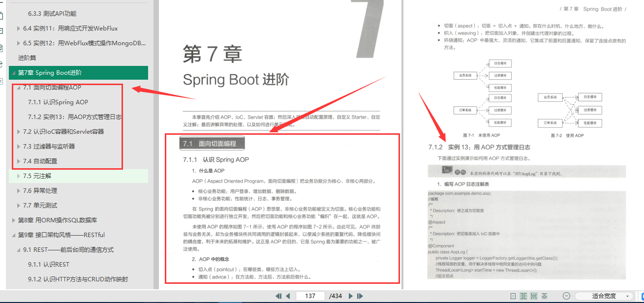
Task: Open bookmark 6.4 实例11：用响应式开发WebFlux
Action: coord(70,29)
